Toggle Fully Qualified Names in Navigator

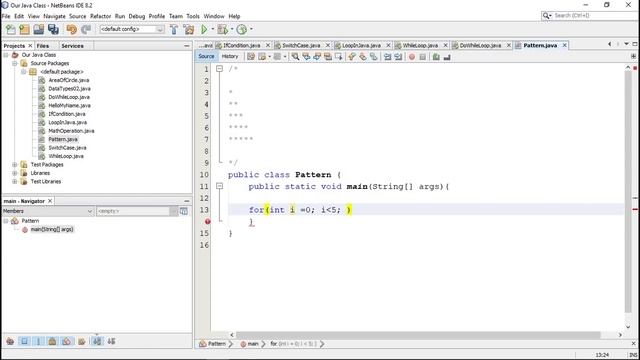click(82, 341)
